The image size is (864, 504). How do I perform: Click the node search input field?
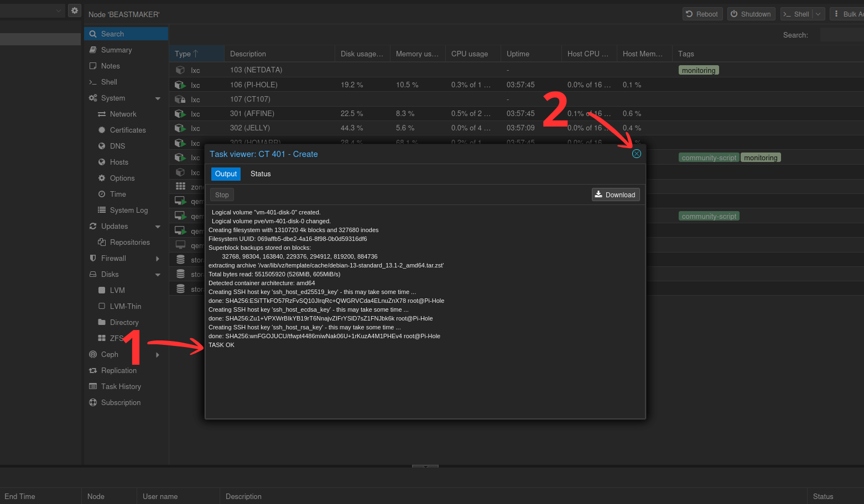[842, 35]
